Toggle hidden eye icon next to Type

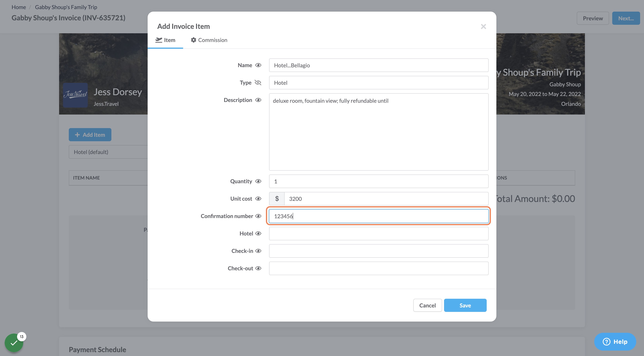click(x=258, y=83)
